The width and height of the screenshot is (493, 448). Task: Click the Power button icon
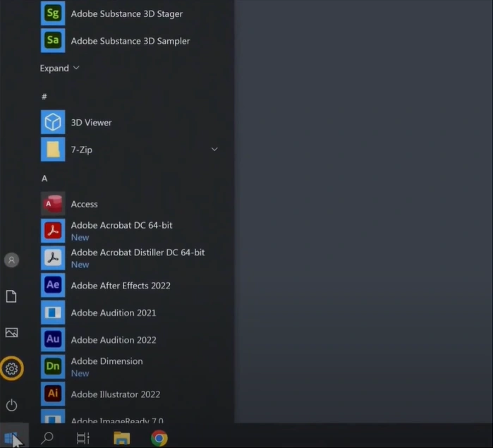[11, 405]
